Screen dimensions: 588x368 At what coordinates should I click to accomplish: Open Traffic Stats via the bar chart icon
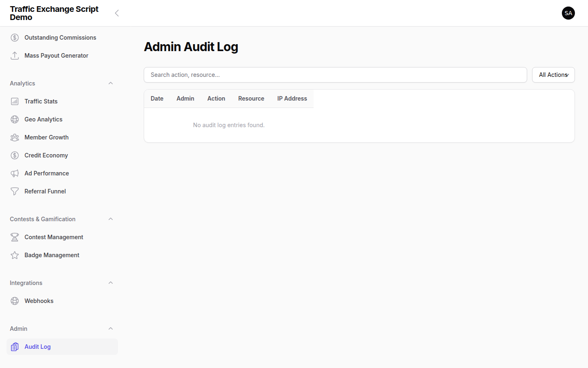coord(15,101)
